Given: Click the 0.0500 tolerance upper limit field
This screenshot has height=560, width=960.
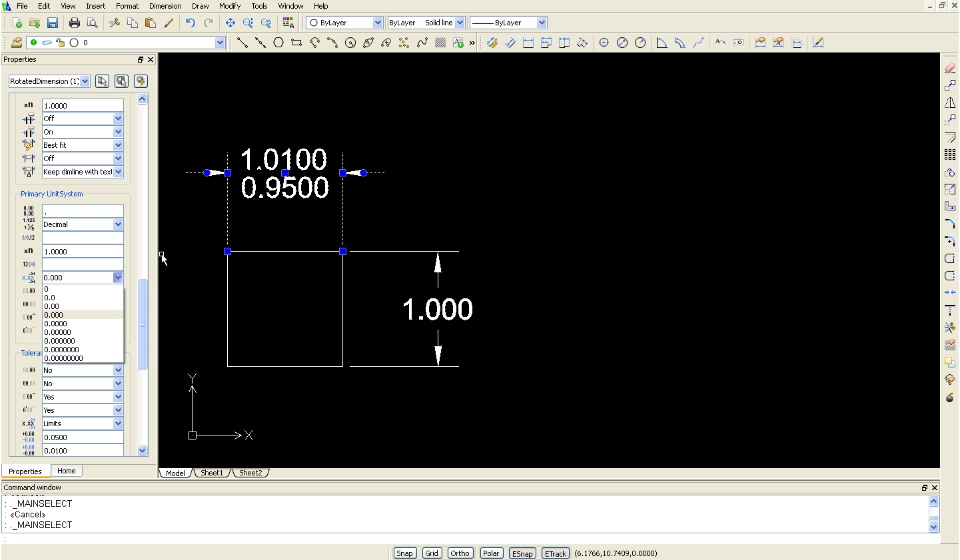Looking at the screenshot, I should coord(83,437).
